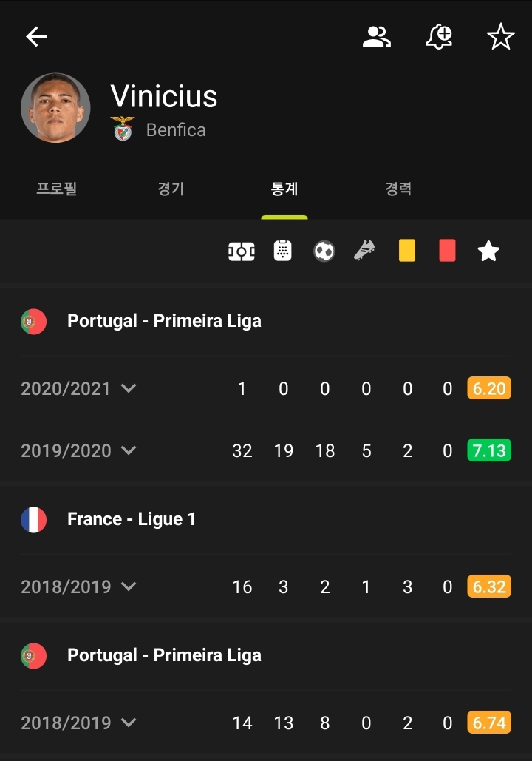Expand the 2019/2020 season row
Viewport: 532px width, 761px height.
click(78, 450)
